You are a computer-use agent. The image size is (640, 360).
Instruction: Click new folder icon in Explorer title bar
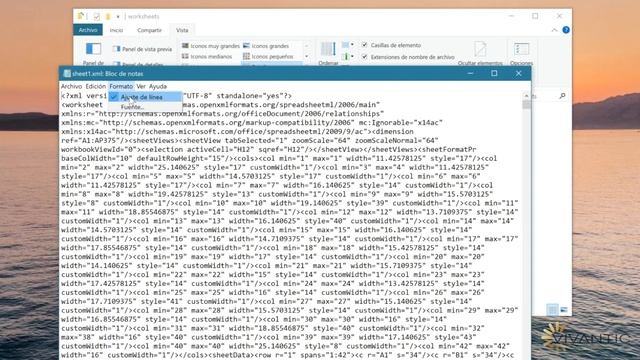pos(108,17)
